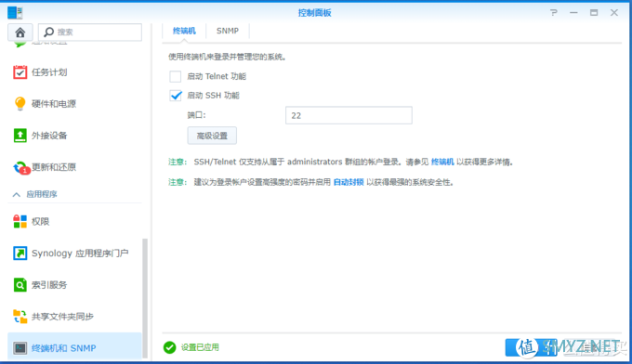Screen dimensions: 632x364
Task: Switch to the SNMP tab
Action: coord(228,31)
